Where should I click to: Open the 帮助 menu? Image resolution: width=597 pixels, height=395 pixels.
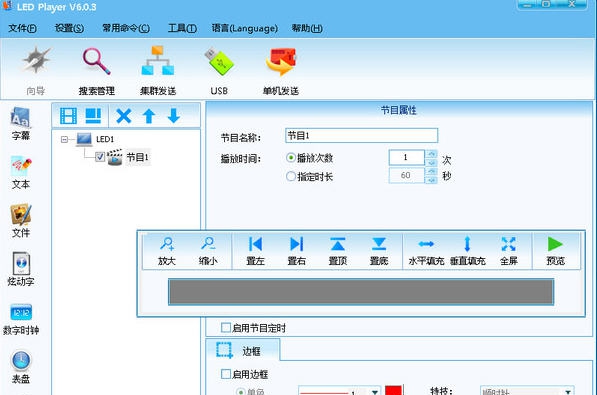pyautogui.click(x=307, y=28)
